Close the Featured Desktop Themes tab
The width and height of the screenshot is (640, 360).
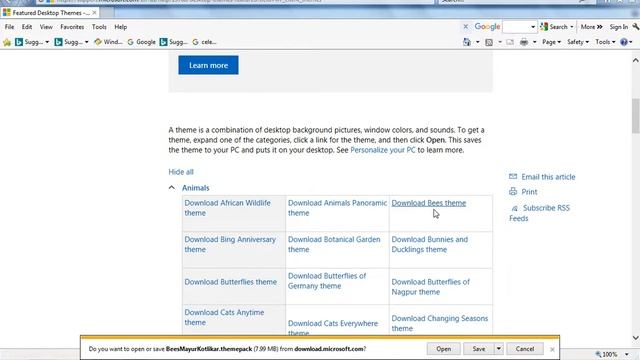[94, 13]
